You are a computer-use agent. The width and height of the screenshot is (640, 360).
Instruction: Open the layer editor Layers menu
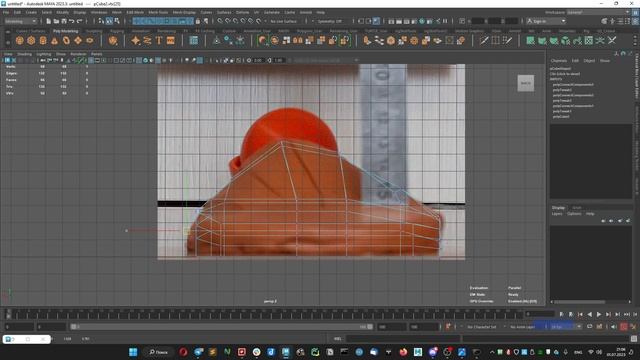tap(557, 214)
